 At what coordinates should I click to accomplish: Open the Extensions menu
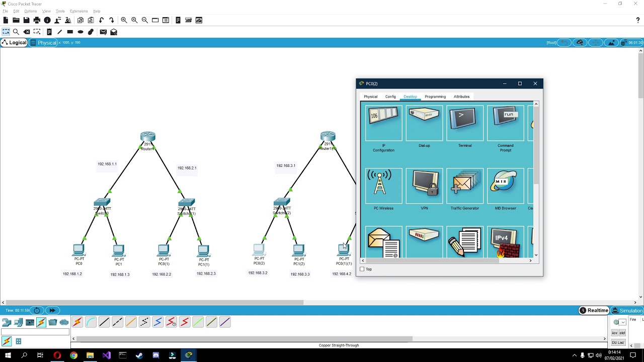coord(78,11)
